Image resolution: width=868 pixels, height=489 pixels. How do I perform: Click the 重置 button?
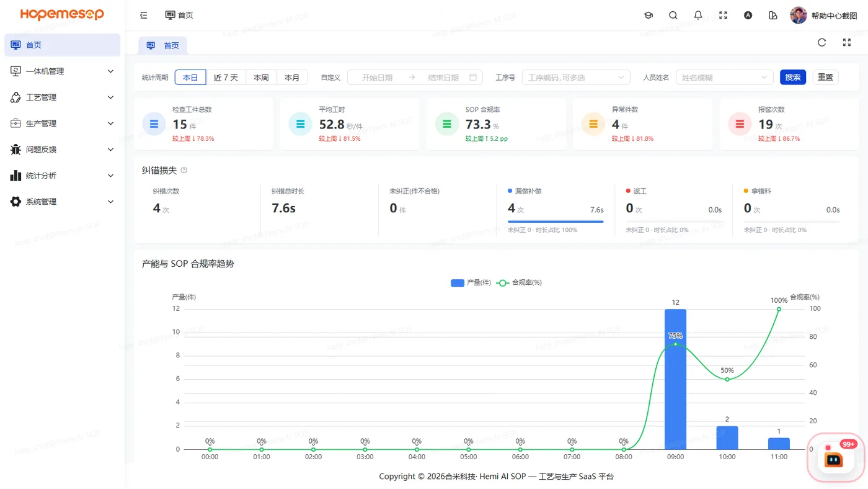pyautogui.click(x=825, y=78)
